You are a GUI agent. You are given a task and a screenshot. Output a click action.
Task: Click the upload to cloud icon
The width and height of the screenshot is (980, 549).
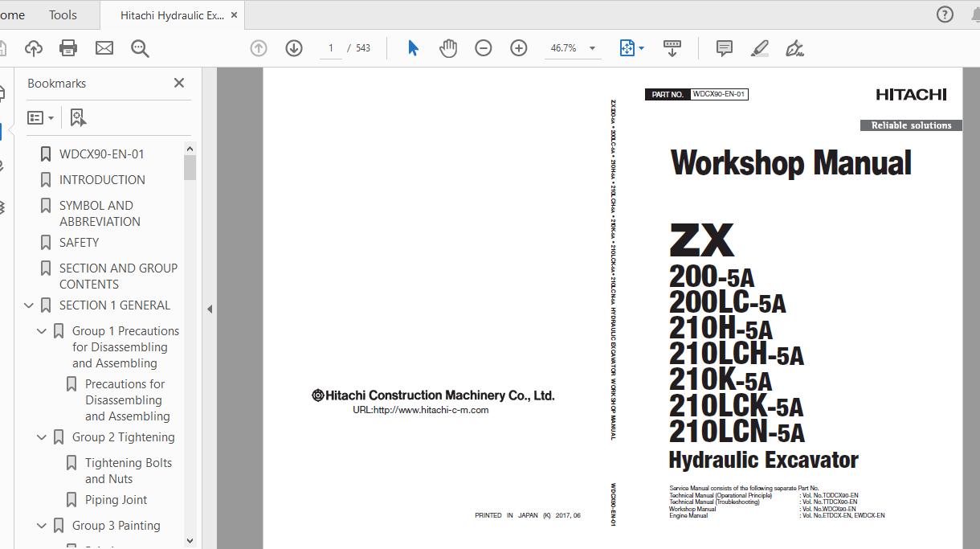point(34,48)
